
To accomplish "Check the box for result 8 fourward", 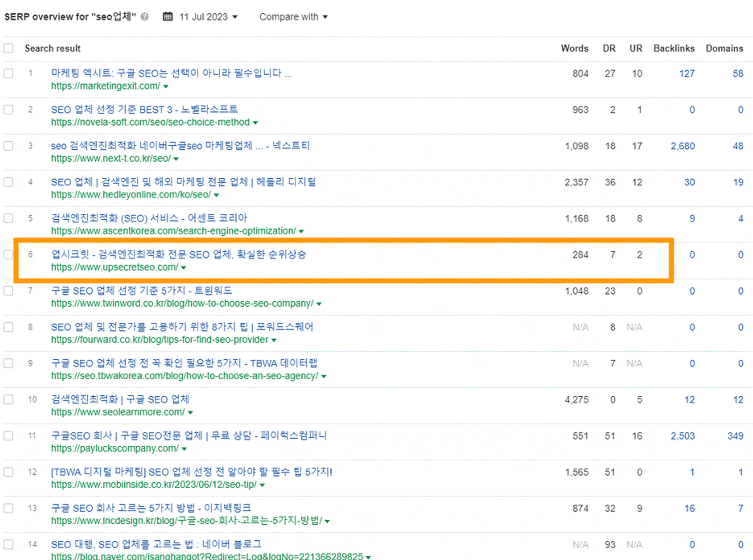I will pos(8,327).
